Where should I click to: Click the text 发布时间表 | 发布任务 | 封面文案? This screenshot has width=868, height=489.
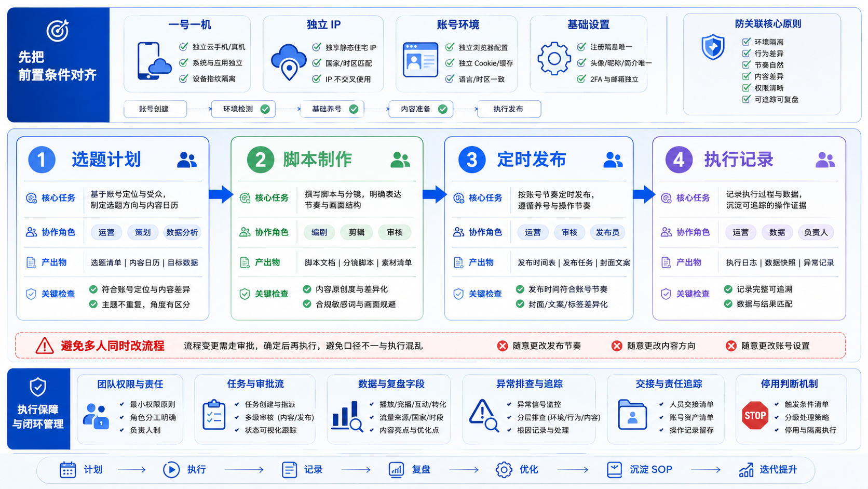coord(574,263)
